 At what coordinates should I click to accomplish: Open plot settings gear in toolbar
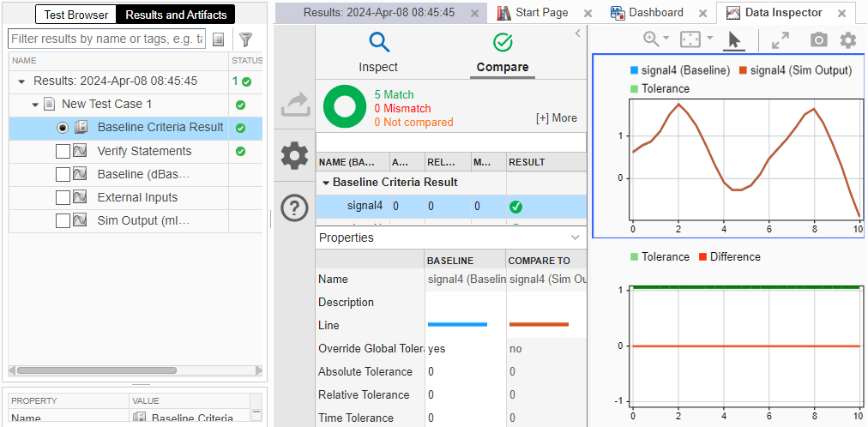847,40
